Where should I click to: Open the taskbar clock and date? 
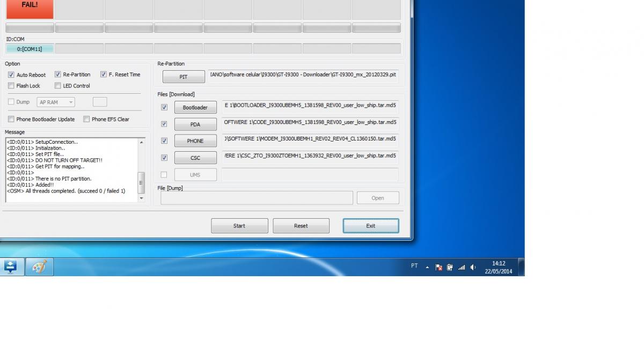498,267
